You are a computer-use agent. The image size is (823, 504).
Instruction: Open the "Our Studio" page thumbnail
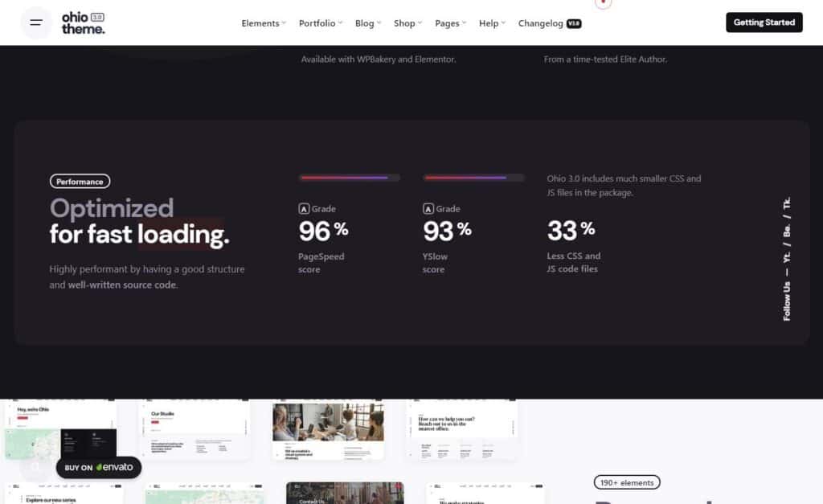[x=194, y=429]
